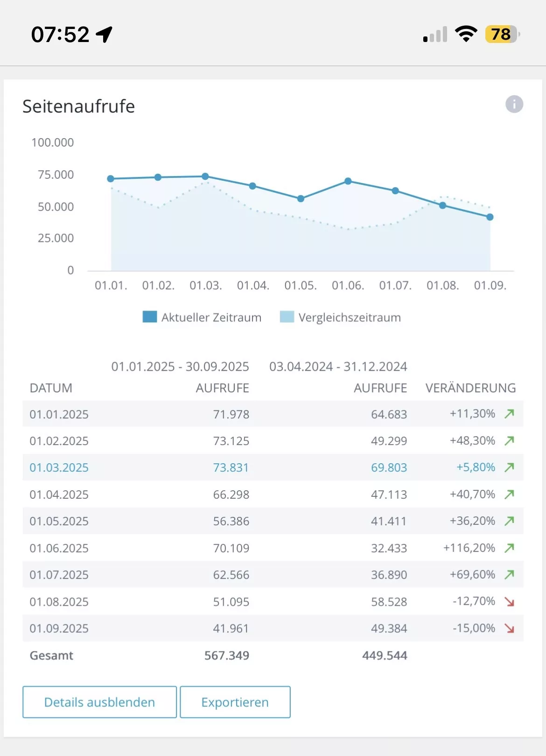Image resolution: width=546 pixels, height=756 pixels.
Task: Tap the location arrow beside the clock
Action: (104, 34)
